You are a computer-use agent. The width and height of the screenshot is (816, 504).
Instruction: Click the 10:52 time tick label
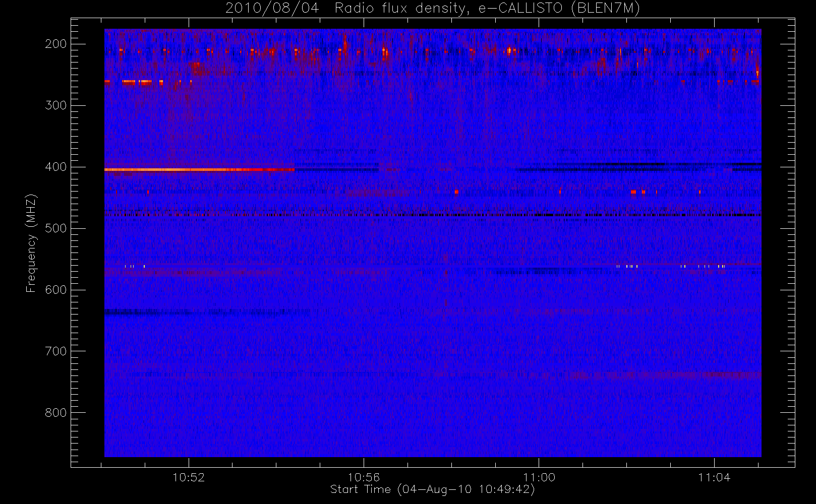click(189, 477)
